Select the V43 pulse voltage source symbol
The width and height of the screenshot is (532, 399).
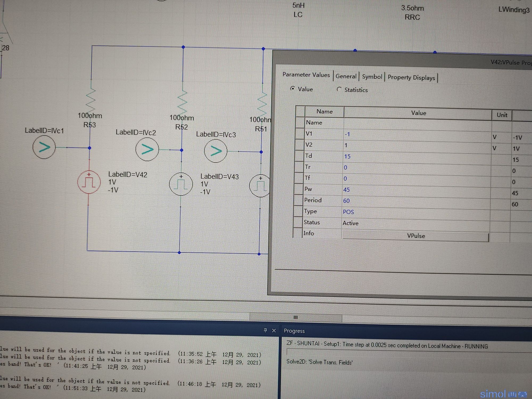pyautogui.click(x=181, y=184)
